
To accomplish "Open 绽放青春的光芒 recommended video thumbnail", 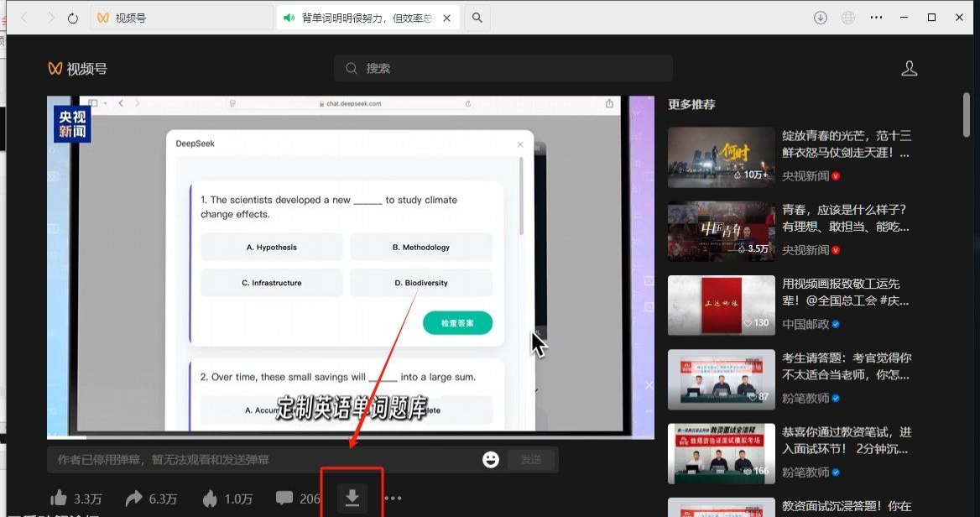I will point(722,158).
